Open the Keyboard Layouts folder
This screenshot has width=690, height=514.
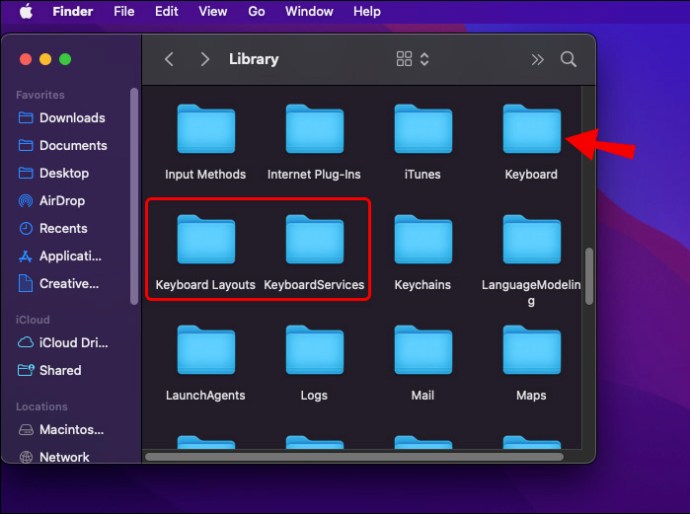pos(205,241)
